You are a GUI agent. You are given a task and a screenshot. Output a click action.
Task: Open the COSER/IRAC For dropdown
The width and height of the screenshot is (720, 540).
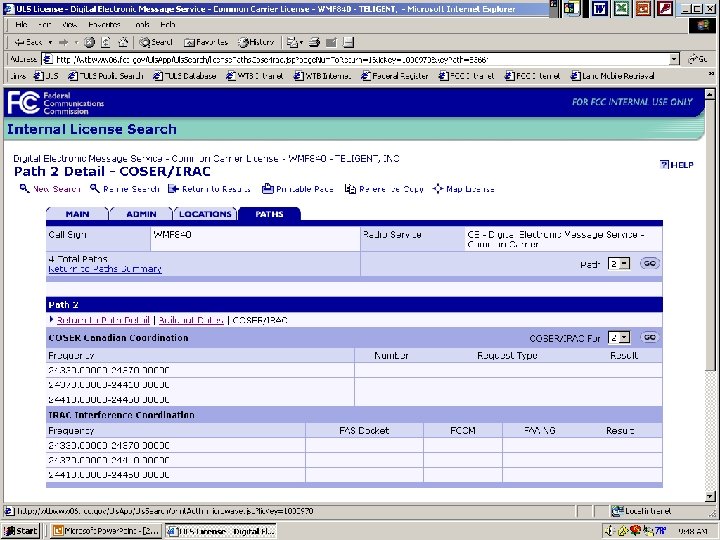pos(619,338)
